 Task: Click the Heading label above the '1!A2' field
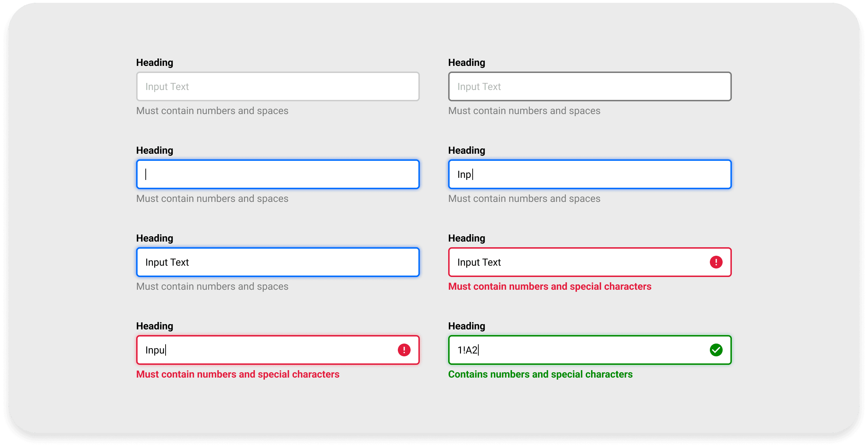[467, 326]
